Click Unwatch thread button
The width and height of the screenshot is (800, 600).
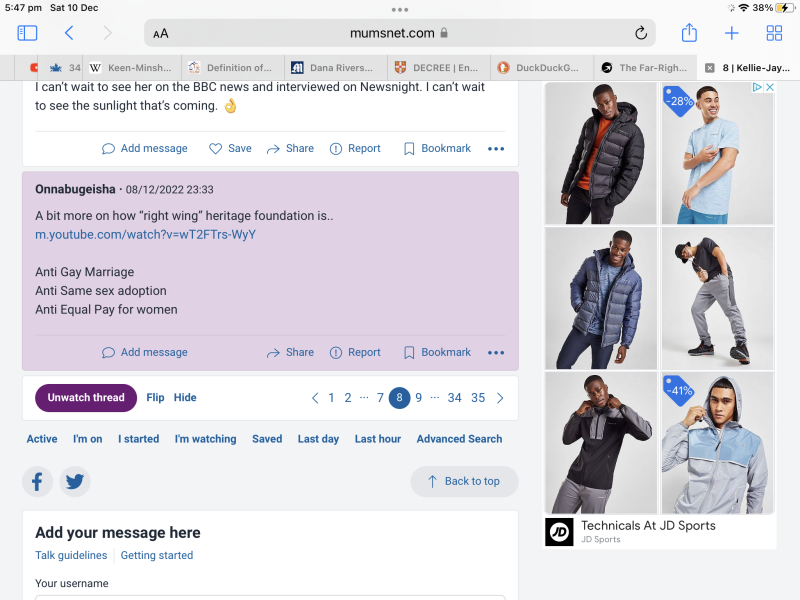coord(86,398)
